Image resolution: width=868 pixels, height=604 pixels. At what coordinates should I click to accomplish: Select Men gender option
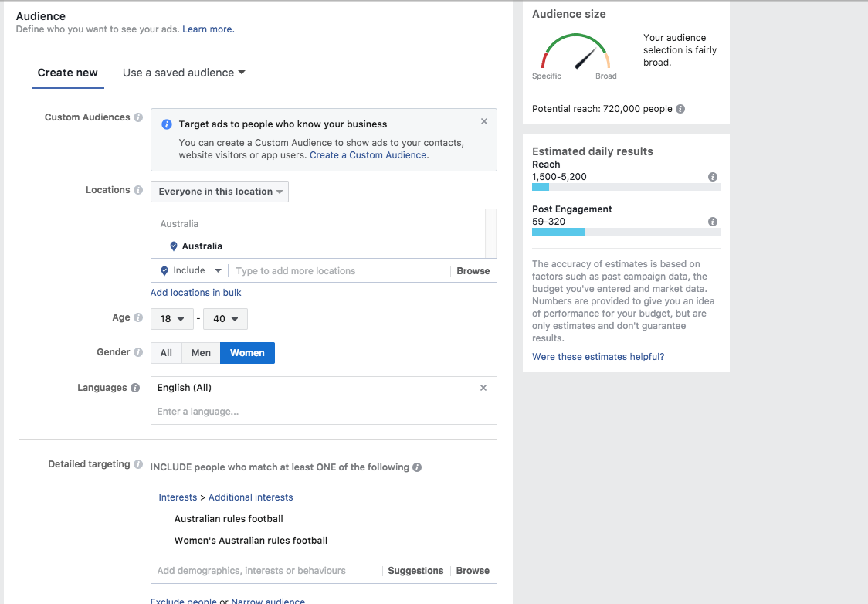coord(201,353)
